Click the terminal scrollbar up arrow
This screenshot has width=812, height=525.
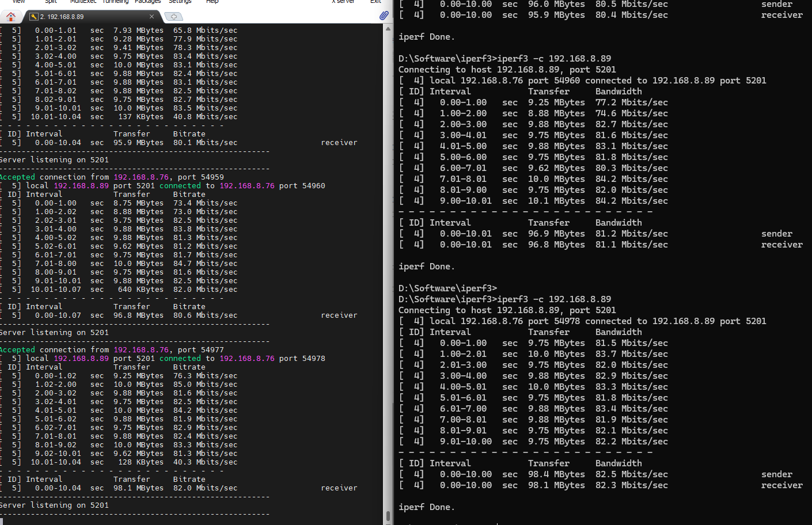(x=388, y=28)
